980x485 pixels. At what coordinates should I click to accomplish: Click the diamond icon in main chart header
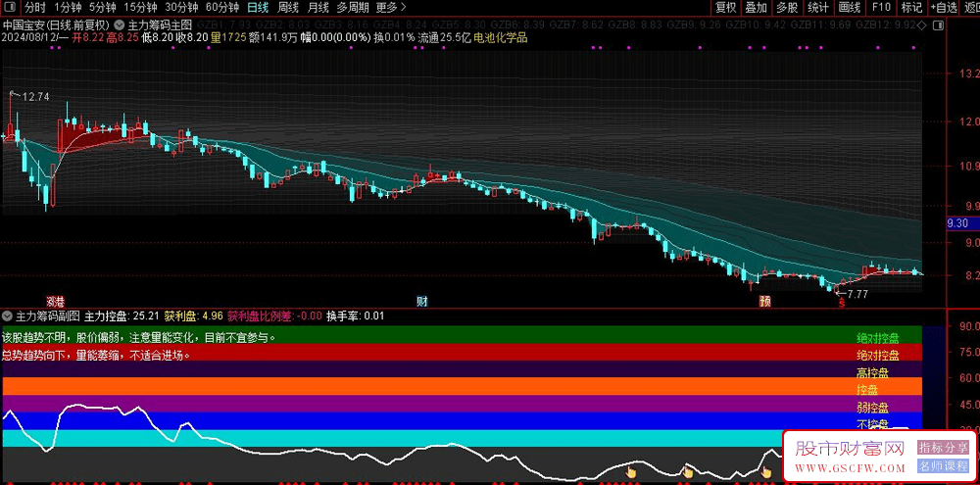coord(922,25)
